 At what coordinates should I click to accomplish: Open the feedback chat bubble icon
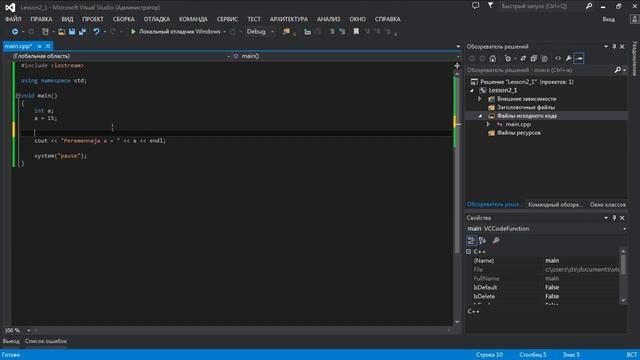(476, 6)
